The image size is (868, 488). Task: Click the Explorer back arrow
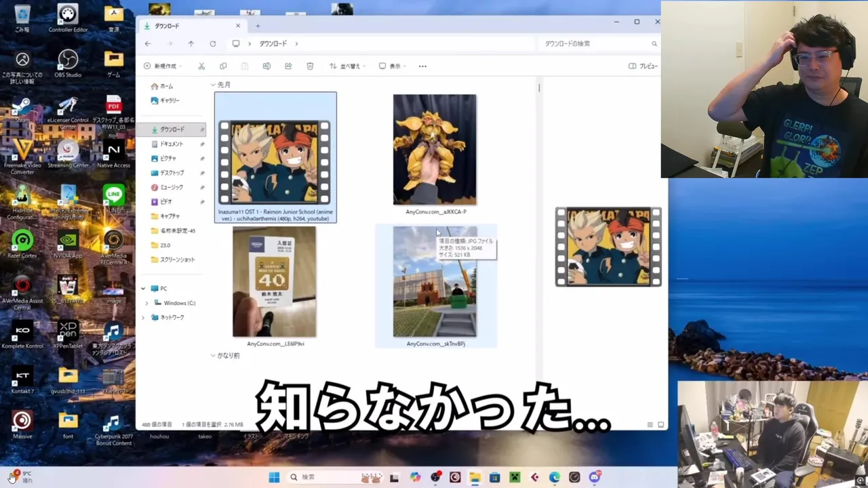click(148, 43)
